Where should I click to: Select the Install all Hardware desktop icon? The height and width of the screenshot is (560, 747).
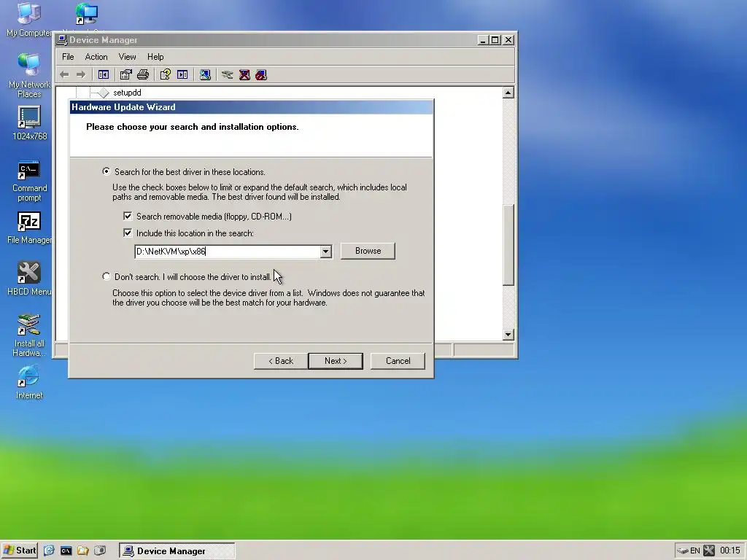coord(29,335)
